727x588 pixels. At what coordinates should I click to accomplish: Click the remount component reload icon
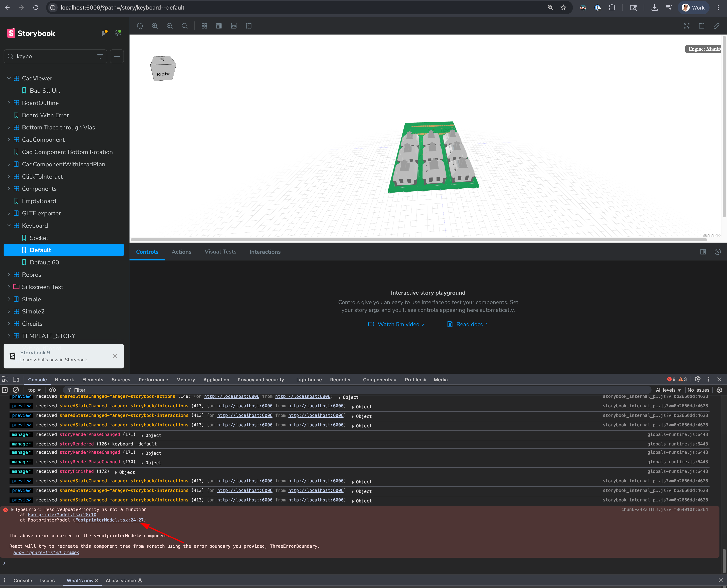point(140,26)
